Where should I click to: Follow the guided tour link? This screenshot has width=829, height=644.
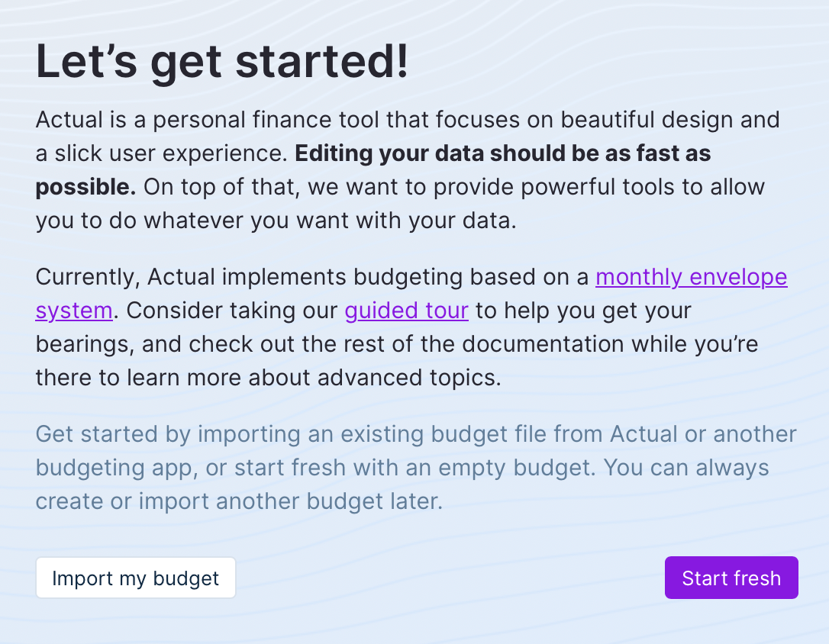coord(406,311)
